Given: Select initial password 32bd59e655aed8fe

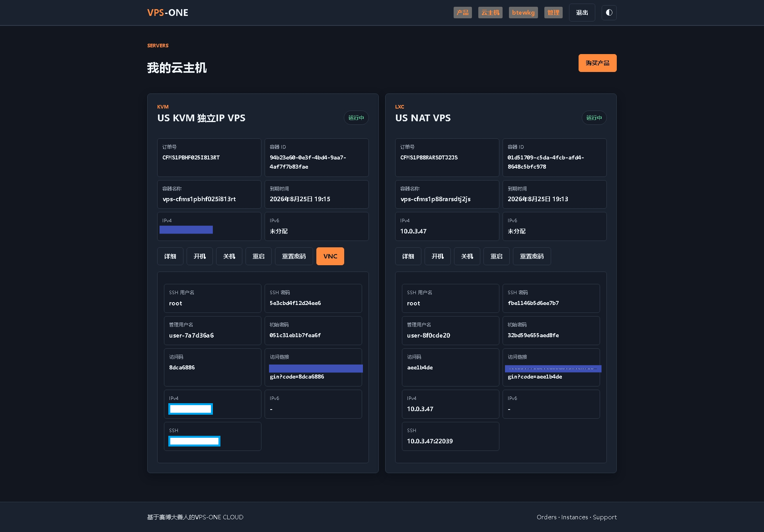Looking at the screenshot, I should tap(533, 335).
